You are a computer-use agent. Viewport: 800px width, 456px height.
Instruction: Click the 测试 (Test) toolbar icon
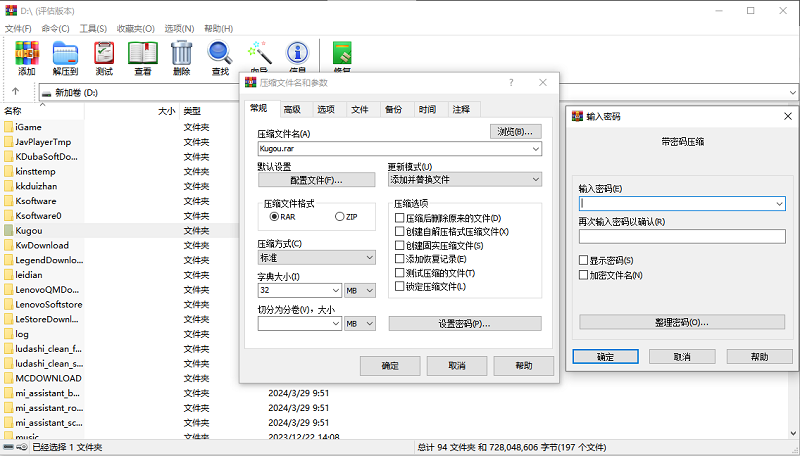tap(104, 56)
